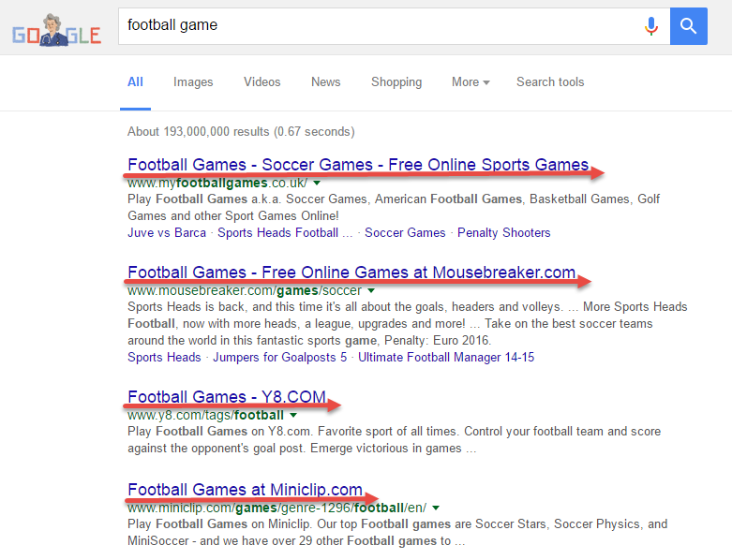Expand arrow beside mousebreaker.com/games/soccer URL
This screenshot has width=732, height=560.
click(x=371, y=290)
